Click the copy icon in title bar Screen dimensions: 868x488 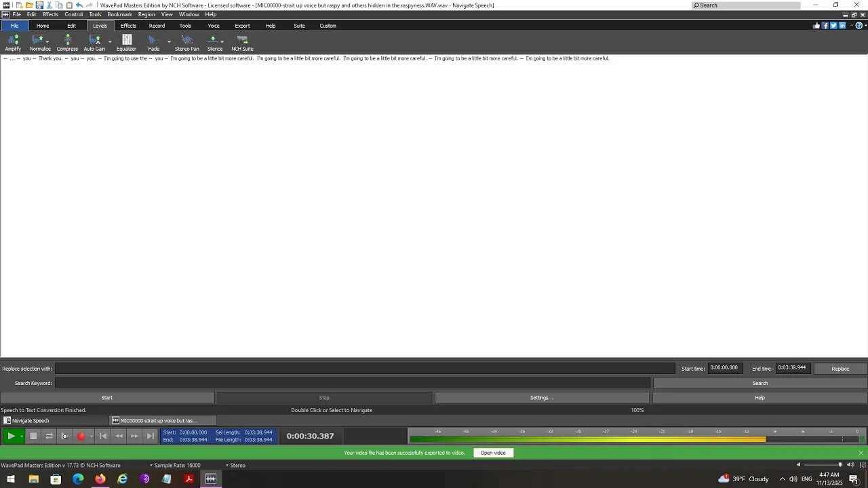pyautogui.click(x=59, y=5)
